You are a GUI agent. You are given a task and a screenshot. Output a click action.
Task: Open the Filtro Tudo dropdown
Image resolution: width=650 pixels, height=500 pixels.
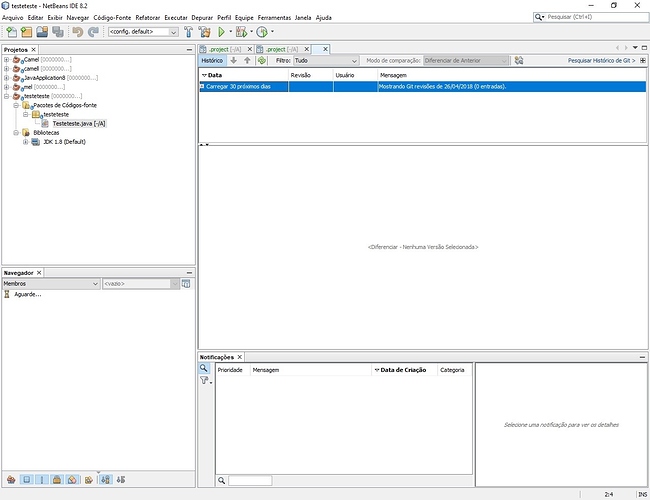click(326, 61)
